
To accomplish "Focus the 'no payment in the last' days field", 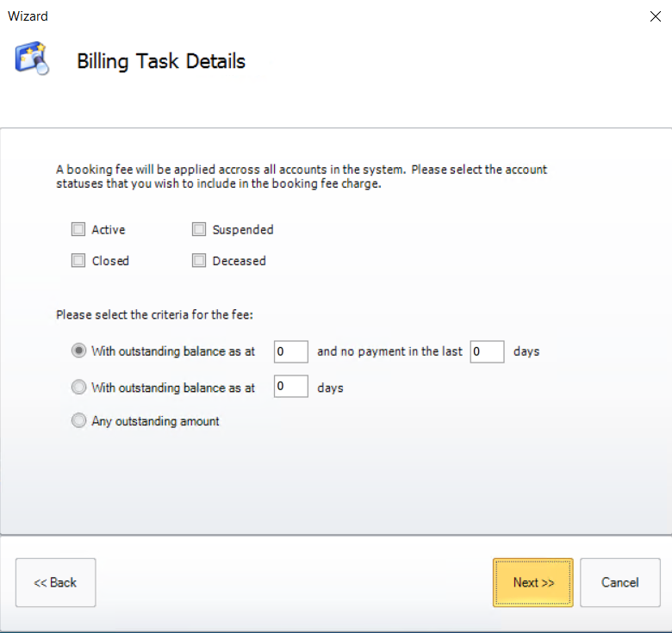I will pyautogui.click(x=487, y=351).
